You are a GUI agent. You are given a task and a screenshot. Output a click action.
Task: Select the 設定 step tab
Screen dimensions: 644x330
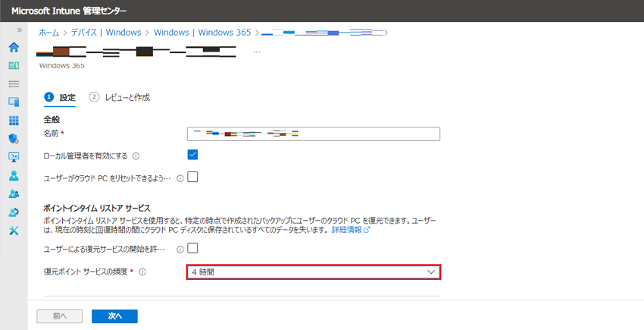pyautogui.click(x=60, y=98)
